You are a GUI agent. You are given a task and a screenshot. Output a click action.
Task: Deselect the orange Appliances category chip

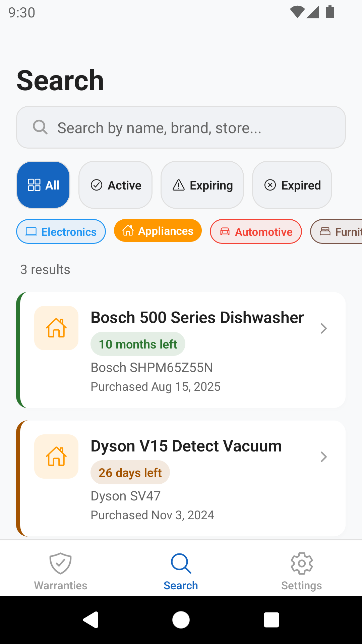[158, 231]
